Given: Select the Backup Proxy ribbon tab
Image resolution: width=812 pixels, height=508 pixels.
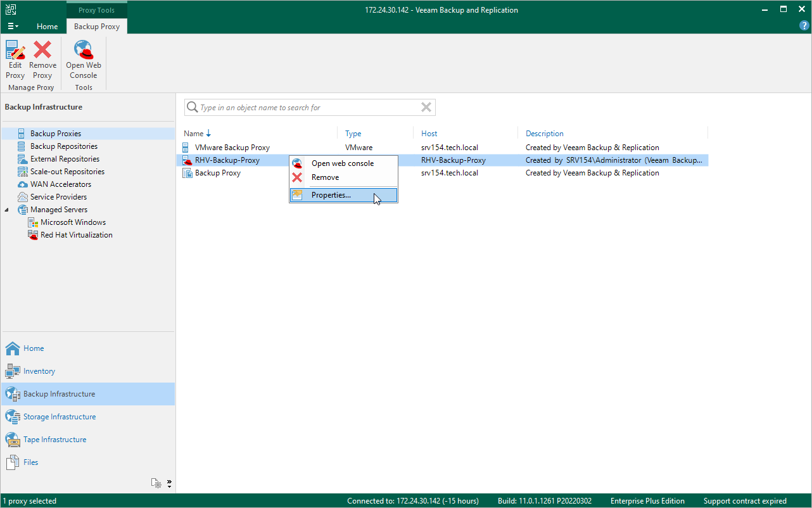Looking at the screenshot, I should (x=97, y=27).
